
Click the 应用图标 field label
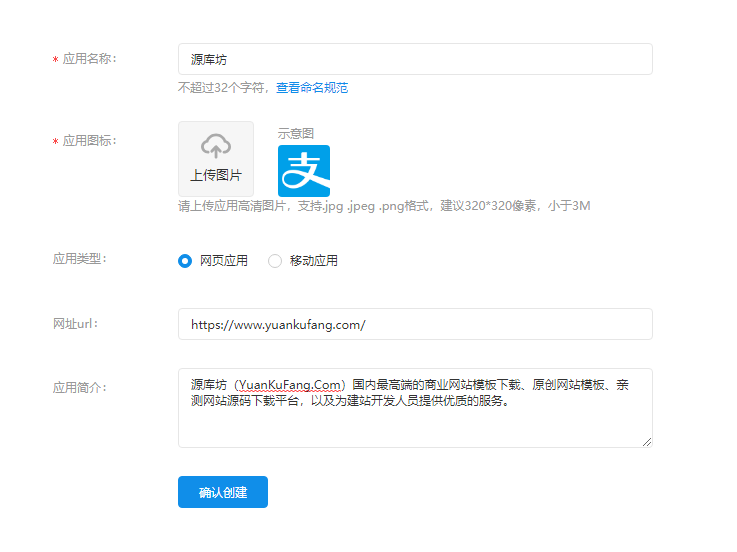89,141
